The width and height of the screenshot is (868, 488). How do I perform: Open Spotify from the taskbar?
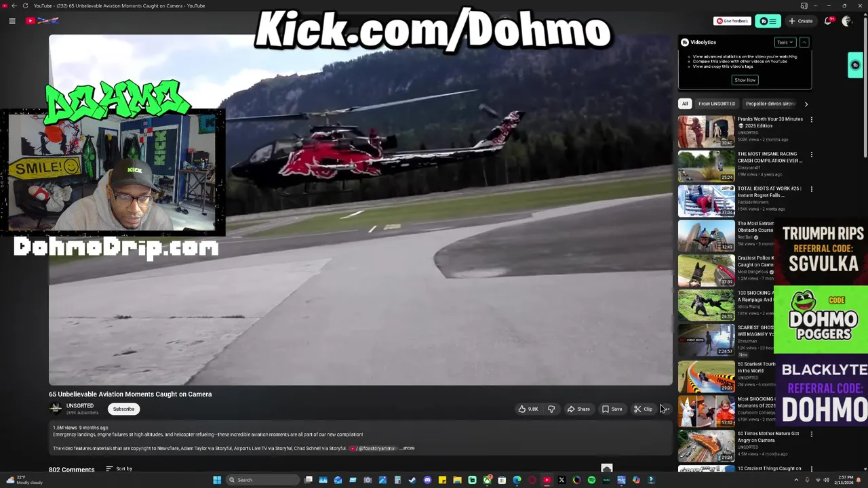point(591,480)
